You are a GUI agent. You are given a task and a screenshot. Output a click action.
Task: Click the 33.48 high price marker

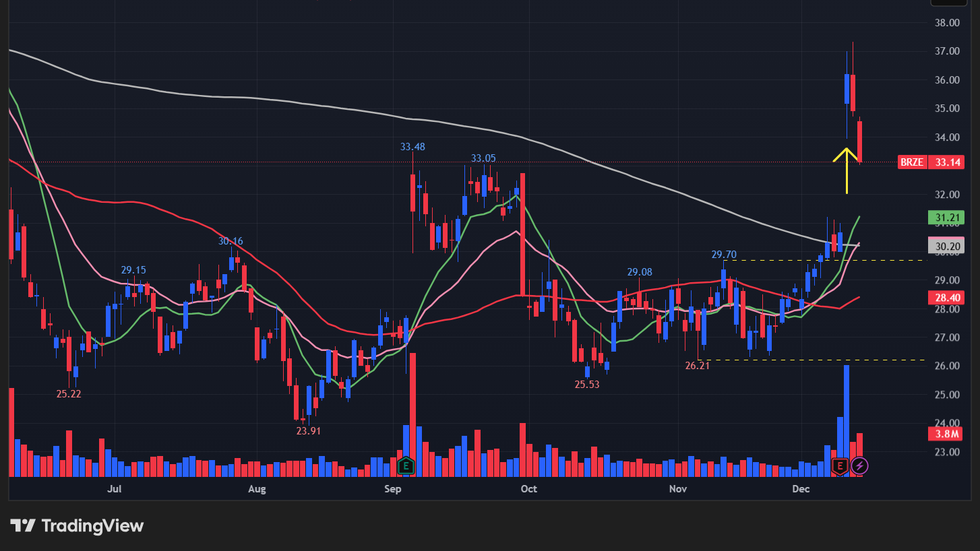[412, 146]
